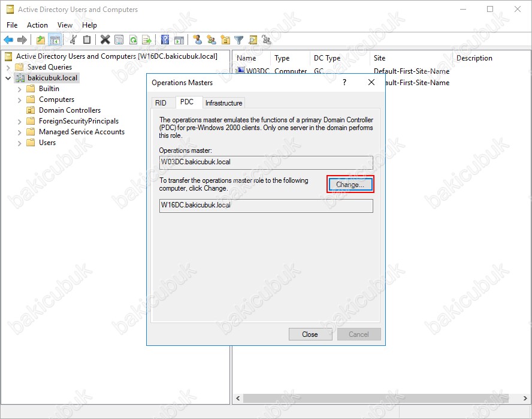This screenshot has height=419, width=532.
Task: Click Close in Operations Masters dialog
Action: point(310,334)
